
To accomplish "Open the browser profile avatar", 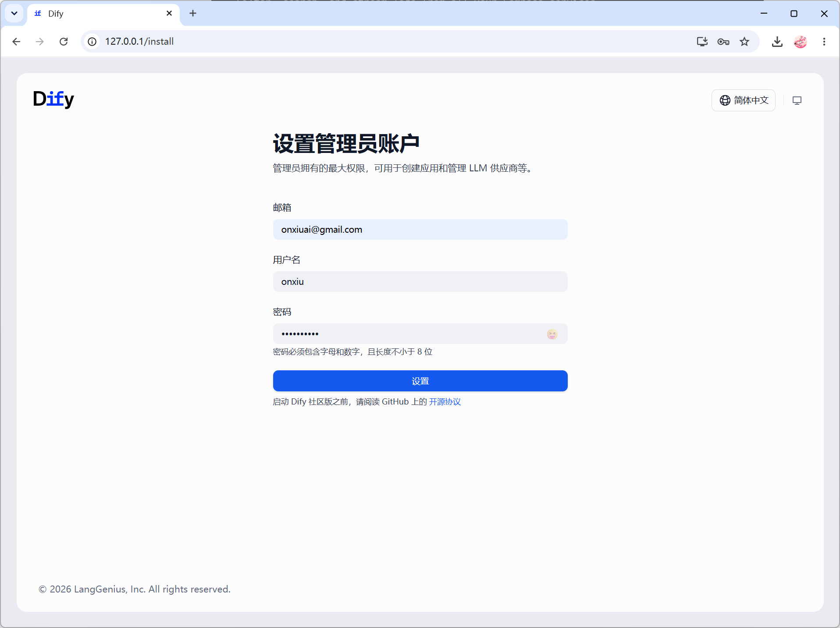I will 801,42.
